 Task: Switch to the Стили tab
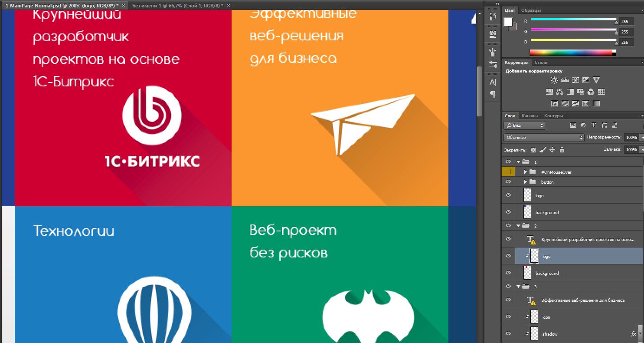coord(541,63)
